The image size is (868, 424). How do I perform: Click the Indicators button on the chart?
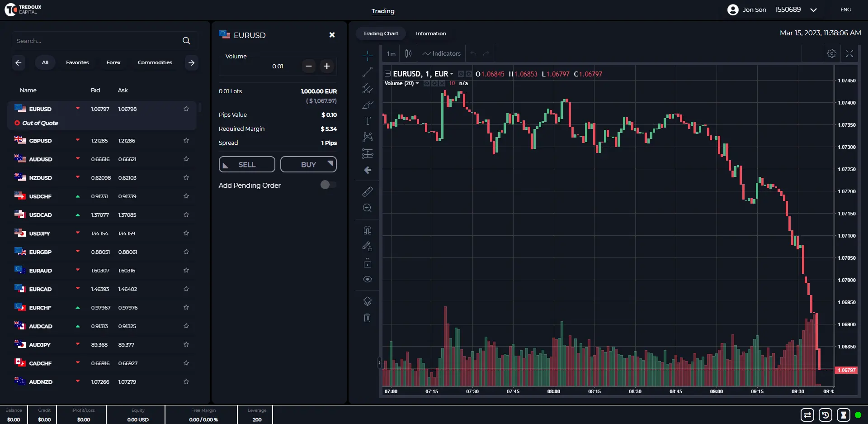[441, 53]
